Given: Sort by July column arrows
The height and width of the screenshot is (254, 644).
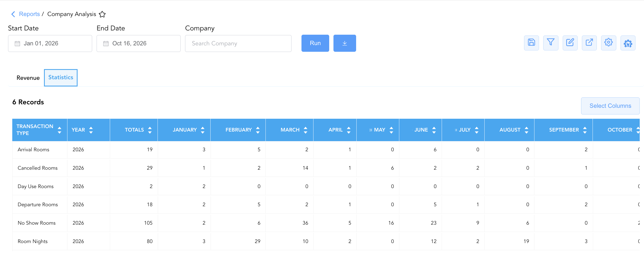Looking at the screenshot, I should point(477,130).
